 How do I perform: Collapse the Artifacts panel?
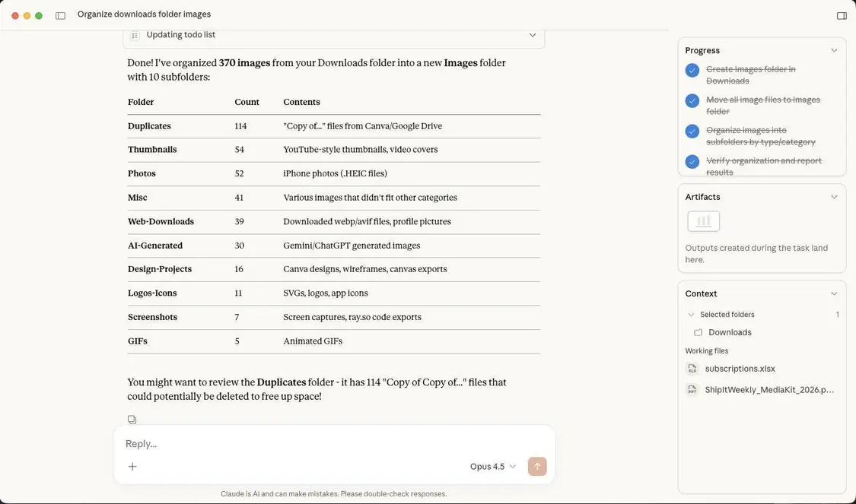pos(834,197)
